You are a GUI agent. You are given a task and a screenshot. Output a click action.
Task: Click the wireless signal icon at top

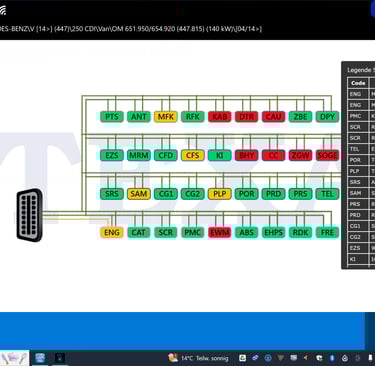click(x=3, y=11)
